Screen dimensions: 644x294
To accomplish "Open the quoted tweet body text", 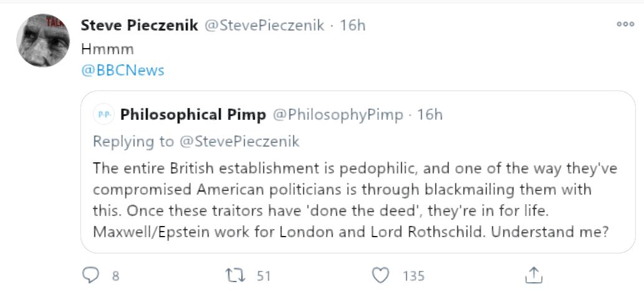I will [355, 200].
